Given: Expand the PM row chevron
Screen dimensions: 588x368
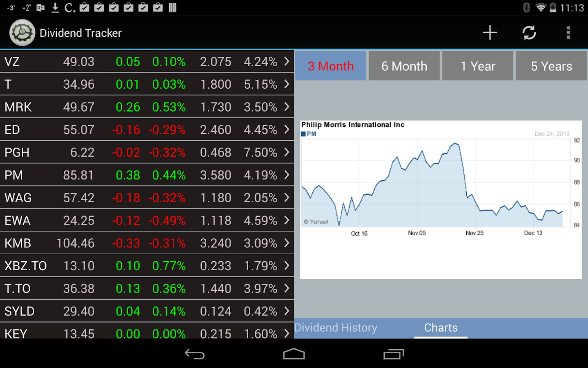Looking at the screenshot, I should click(287, 175).
